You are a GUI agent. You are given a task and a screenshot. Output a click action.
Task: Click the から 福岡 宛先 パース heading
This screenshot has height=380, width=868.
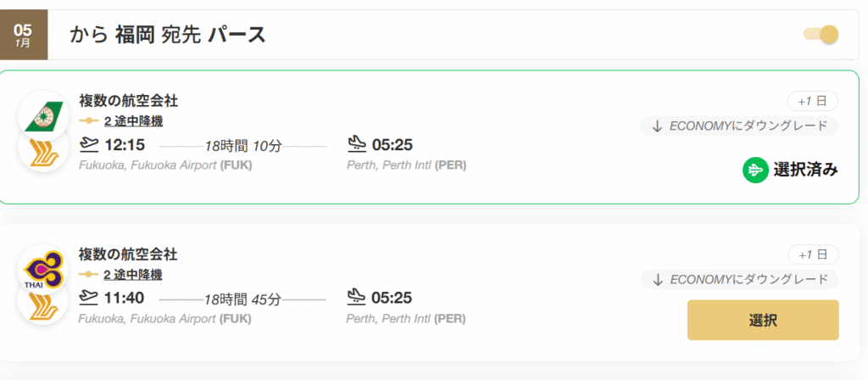(168, 35)
